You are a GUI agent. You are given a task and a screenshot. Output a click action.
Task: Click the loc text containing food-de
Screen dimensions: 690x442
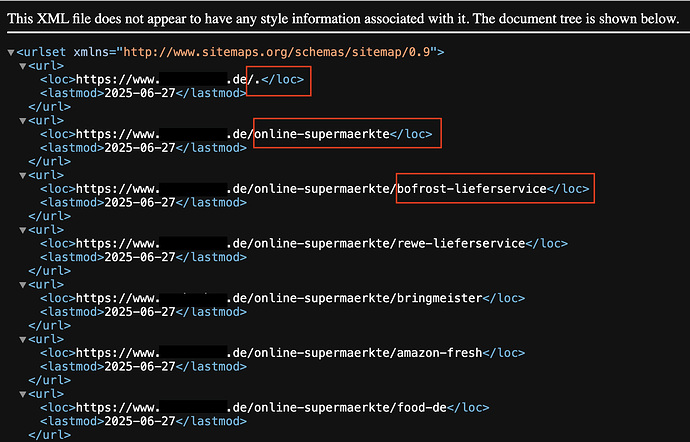[264, 407]
